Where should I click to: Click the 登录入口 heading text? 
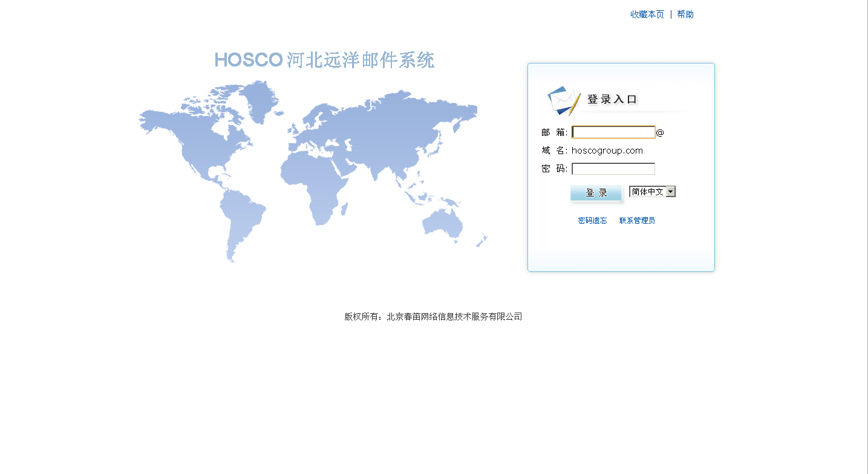612,100
